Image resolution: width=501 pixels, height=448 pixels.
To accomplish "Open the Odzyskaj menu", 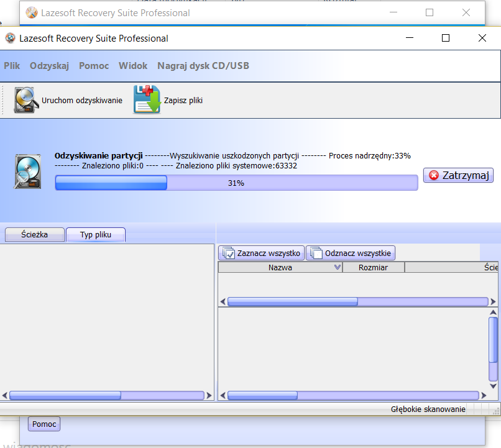I will click(x=49, y=66).
